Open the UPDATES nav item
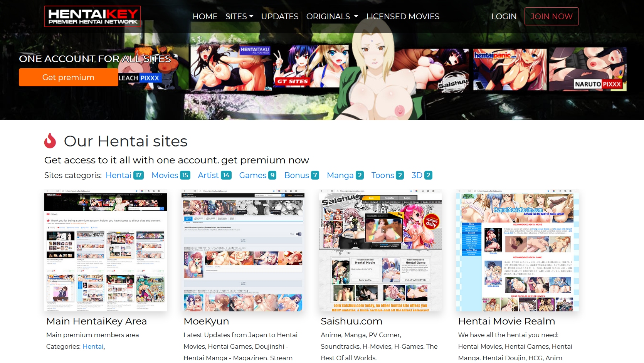Image resolution: width=644 pixels, height=363 pixels. point(279,17)
